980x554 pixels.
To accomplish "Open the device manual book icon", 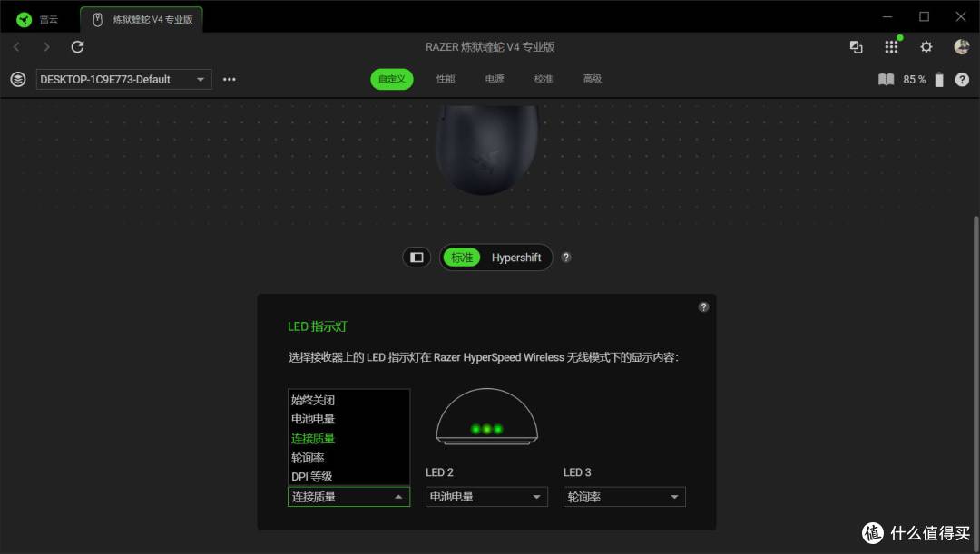I will (887, 79).
